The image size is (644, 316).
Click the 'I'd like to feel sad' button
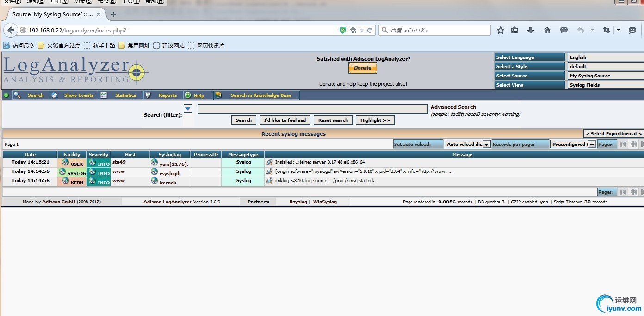tap(285, 120)
